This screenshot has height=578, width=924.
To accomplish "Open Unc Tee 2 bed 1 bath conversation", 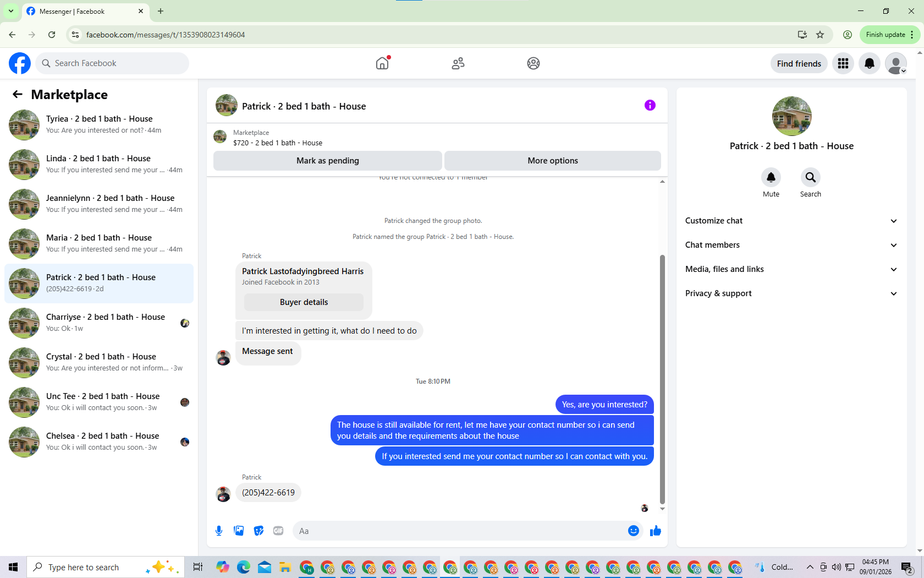I will click(x=99, y=402).
